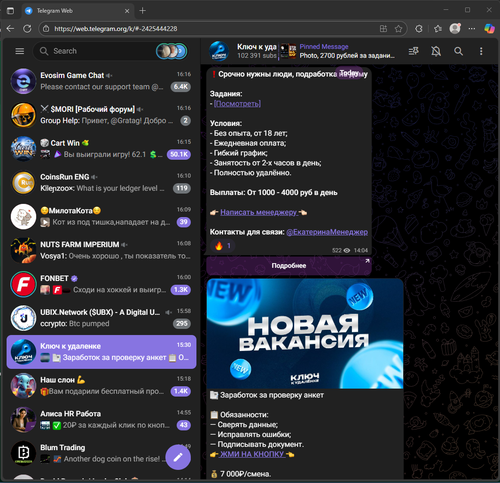Click the browser address bar URL
Viewport: 500px width, 483px height.
[116, 29]
